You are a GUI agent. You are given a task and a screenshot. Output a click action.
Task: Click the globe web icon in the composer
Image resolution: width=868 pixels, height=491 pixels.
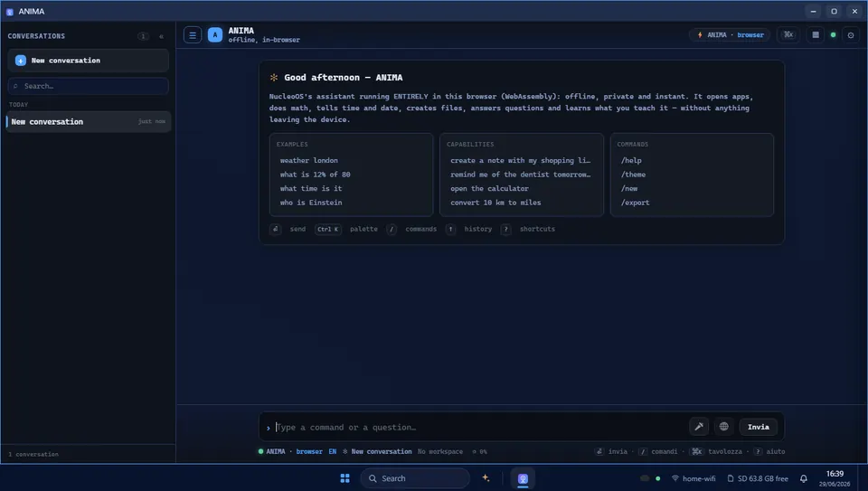(x=723, y=427)
